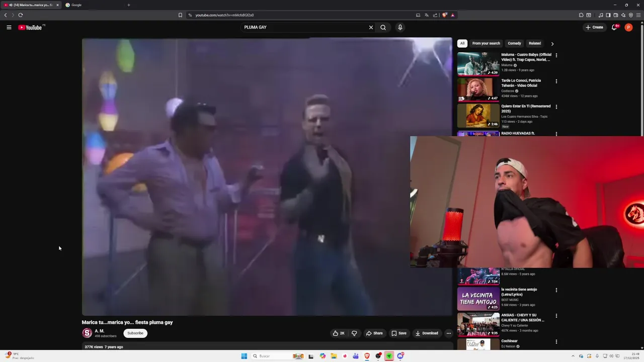Open more actions ellipsis under the video
Viewport: 644px width, 362px height.
[449, 333]
